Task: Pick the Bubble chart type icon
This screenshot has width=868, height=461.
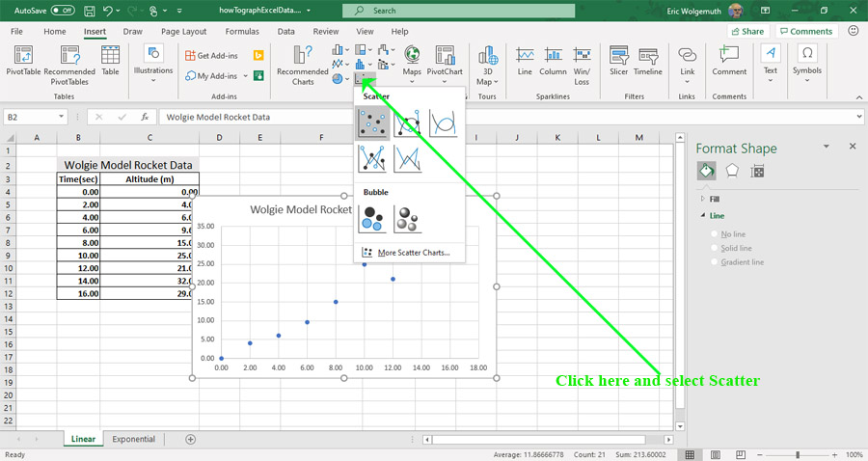Action: (x=372, y=220)
